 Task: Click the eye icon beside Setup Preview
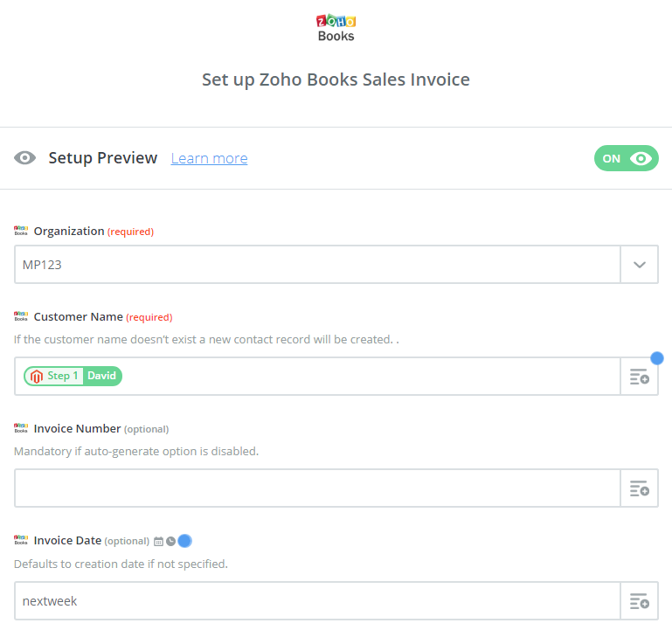pos(24,158)
